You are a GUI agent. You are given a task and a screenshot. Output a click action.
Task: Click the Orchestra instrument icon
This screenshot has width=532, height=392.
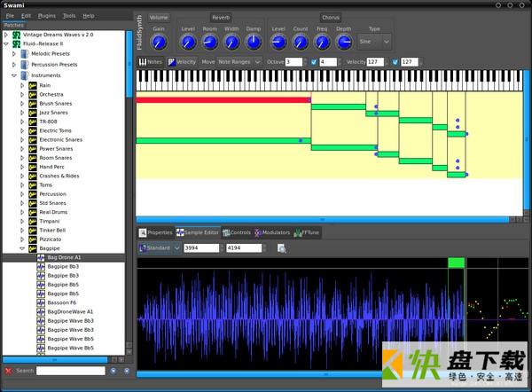[33, 94]
